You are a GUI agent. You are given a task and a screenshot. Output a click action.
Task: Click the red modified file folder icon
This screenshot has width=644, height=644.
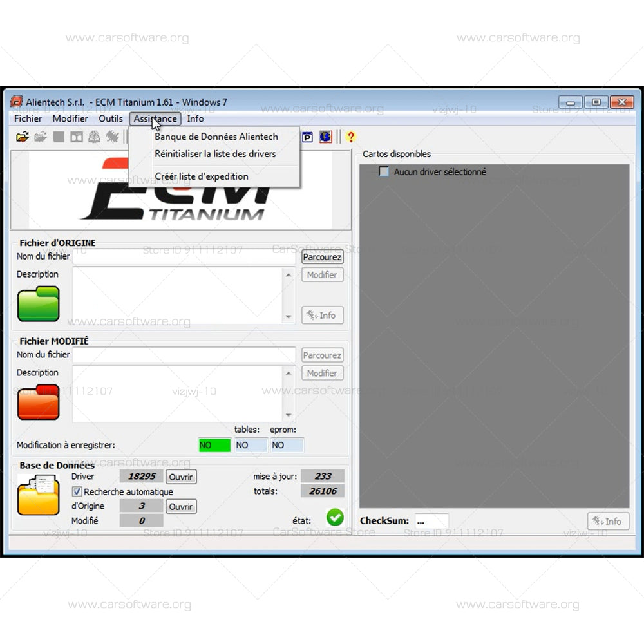point(38,402)
